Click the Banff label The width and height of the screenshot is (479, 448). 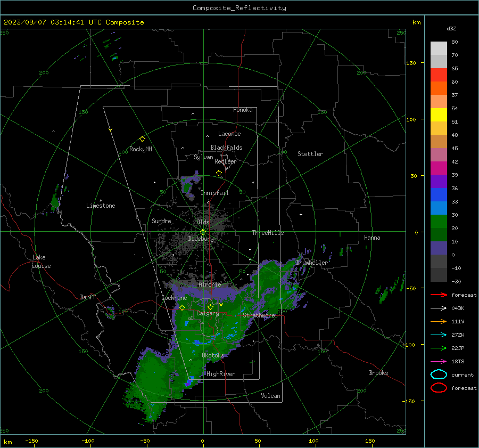[88, 297]
